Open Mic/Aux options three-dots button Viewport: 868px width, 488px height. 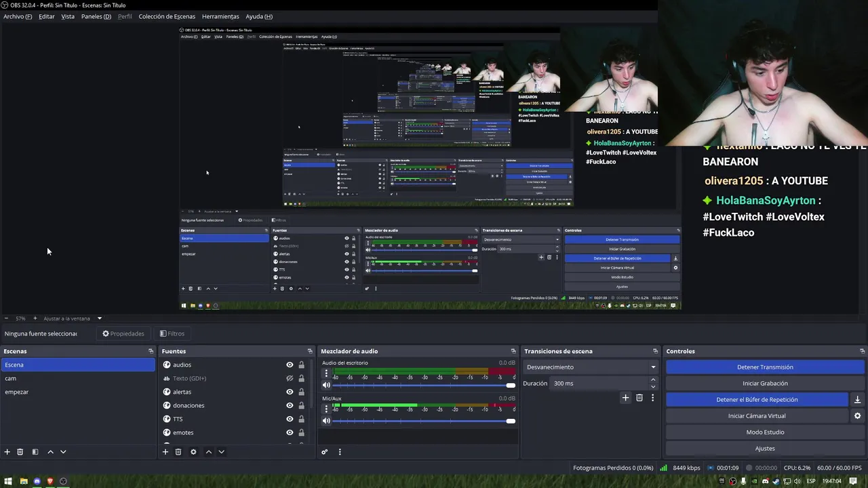point(326,409)
